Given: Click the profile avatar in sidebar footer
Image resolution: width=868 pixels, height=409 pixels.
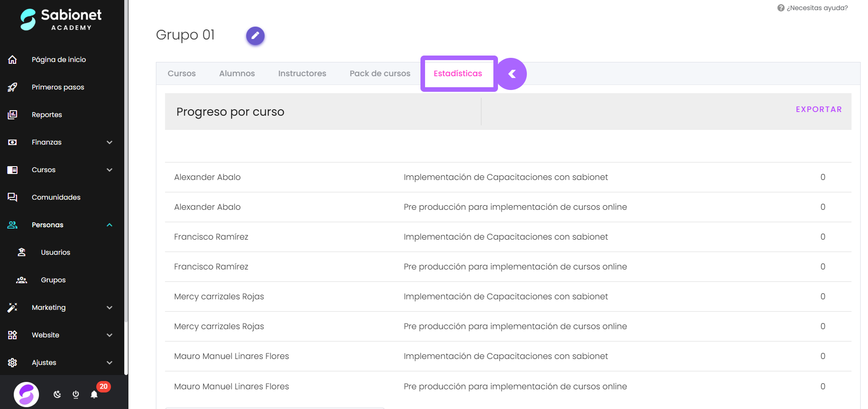Looking at the screenshot, I should pyautogui.click(x=26, y=394).
